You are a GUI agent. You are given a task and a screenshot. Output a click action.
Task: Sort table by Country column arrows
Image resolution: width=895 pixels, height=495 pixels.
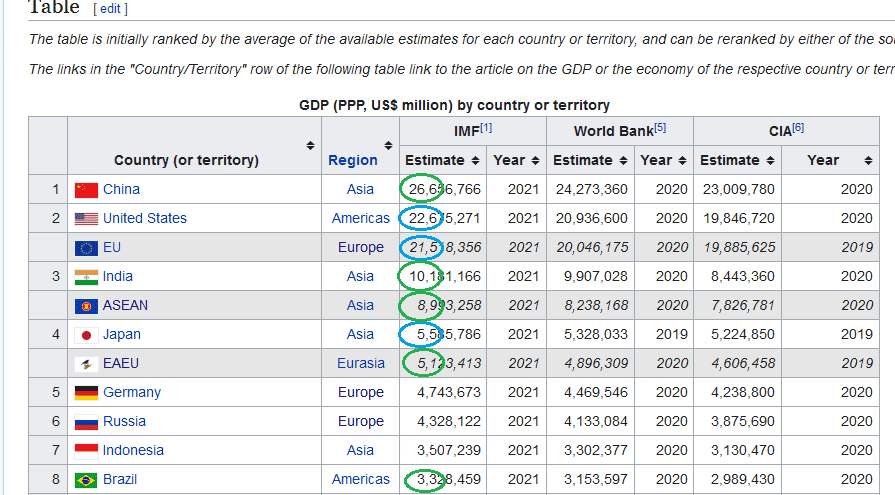point(310,146)
